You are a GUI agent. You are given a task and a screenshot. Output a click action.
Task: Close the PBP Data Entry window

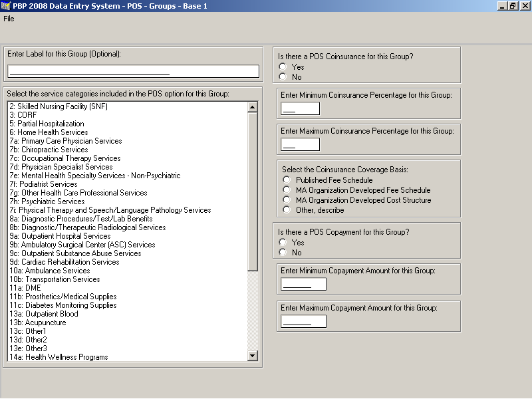point(524,6)
